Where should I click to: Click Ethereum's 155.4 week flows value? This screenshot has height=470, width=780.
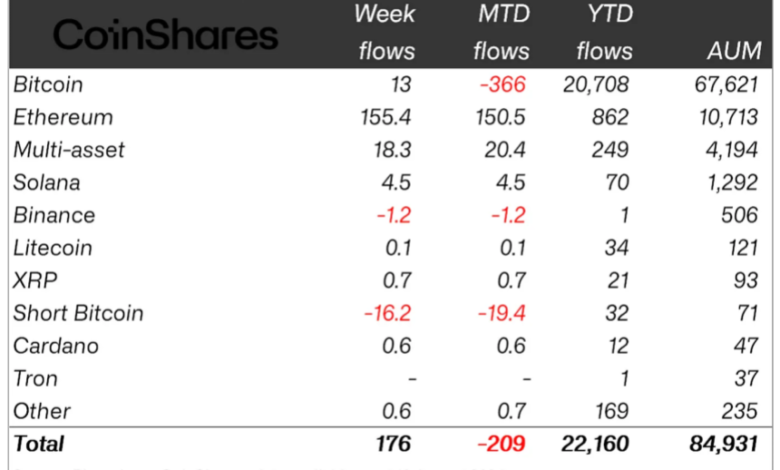coord(386,117)
